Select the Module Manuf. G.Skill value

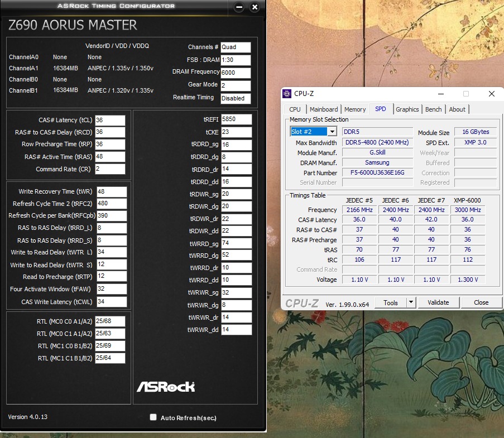377,153
